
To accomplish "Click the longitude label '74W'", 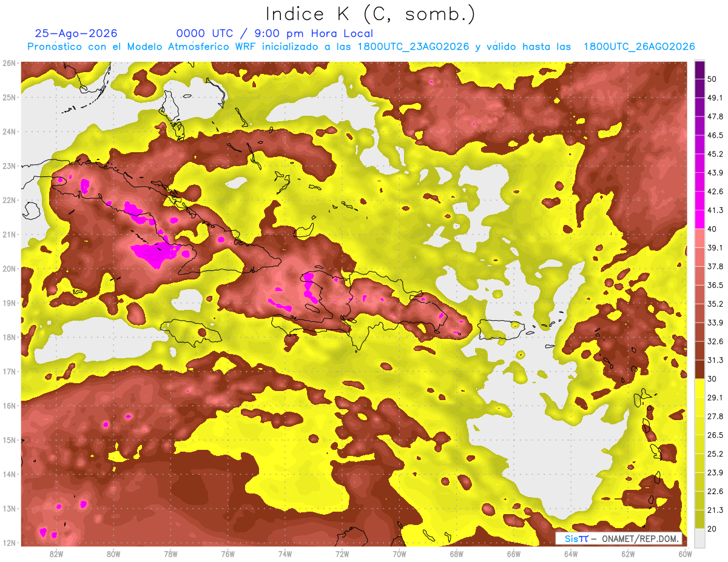I will click(x=285, y=554).
